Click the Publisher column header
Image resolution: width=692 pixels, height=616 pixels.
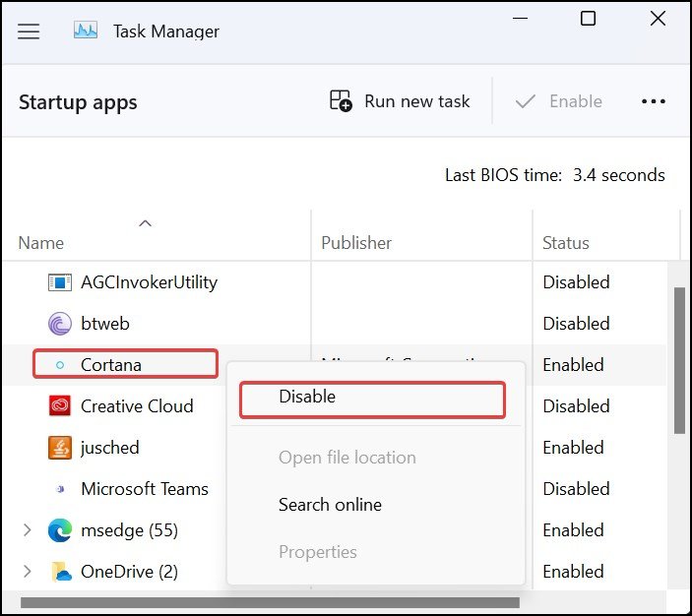(356, 243)
